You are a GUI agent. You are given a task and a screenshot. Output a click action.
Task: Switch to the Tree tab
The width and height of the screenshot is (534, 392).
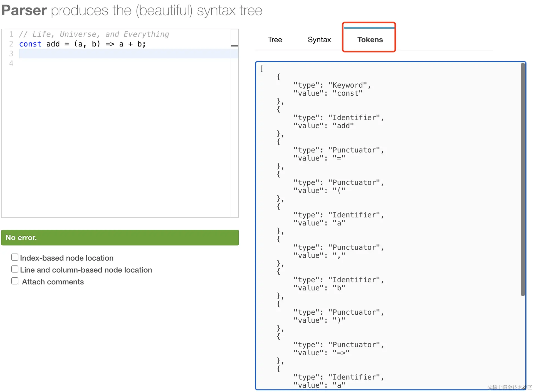(x=275, y=40)
